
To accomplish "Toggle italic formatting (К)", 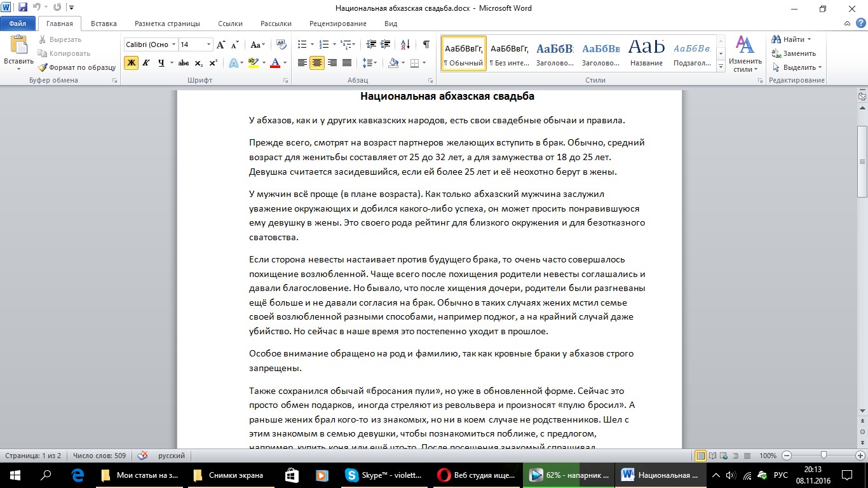I will [146, 63].
